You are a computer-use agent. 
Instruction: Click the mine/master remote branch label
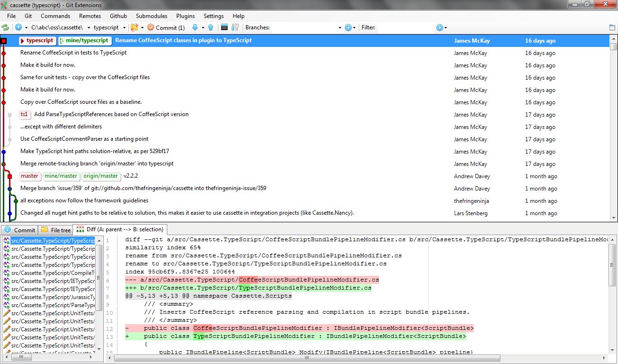point(61,176)
